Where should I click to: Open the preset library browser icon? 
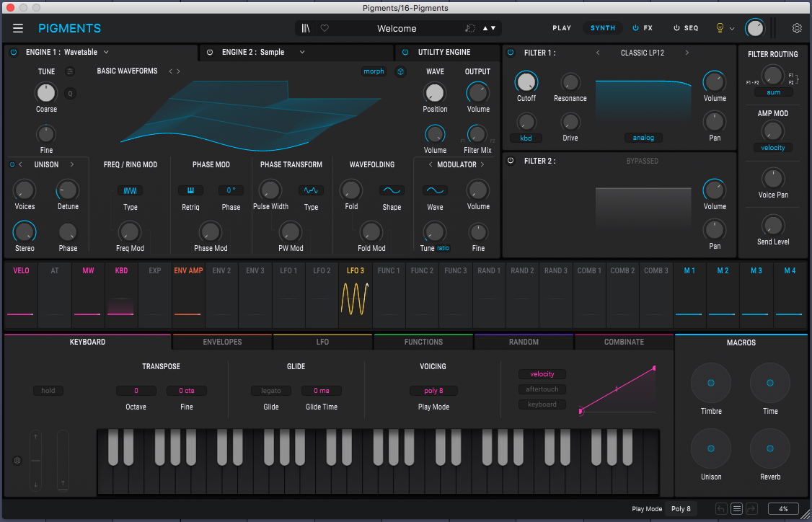(x=306, y=28)
